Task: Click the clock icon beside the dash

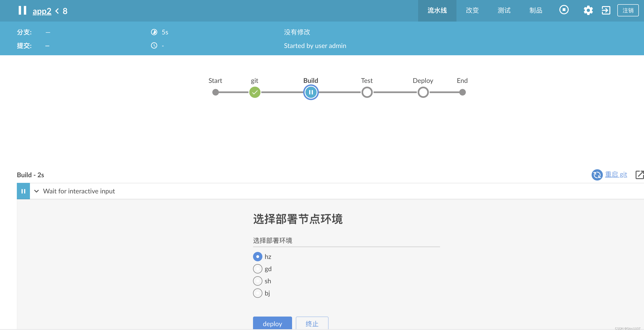Action: coord(154,46)
